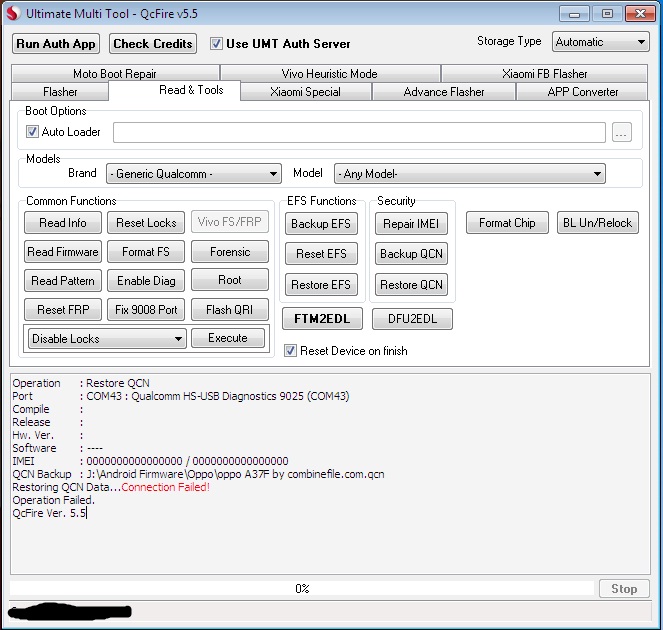Click 'Operation : Restore QCN' log line
This screenshot has height=630, width=663.
click(x=81, y=383)
